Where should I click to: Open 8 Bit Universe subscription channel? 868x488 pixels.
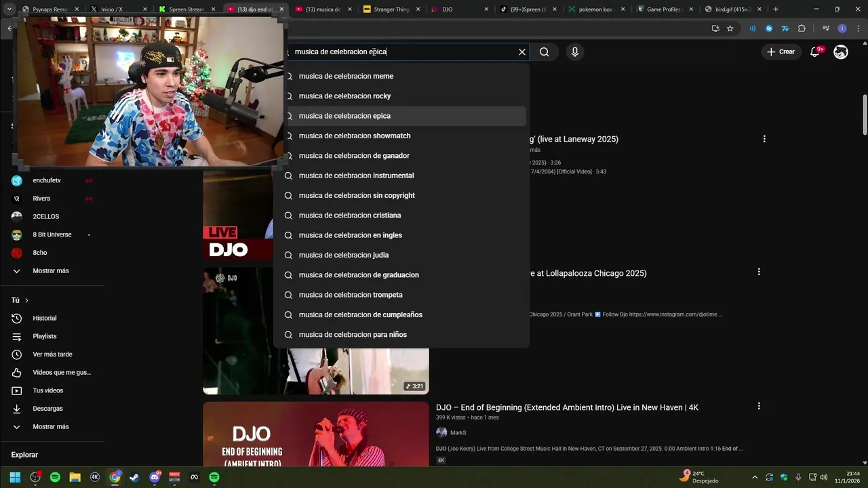click(x=52, y=235)
